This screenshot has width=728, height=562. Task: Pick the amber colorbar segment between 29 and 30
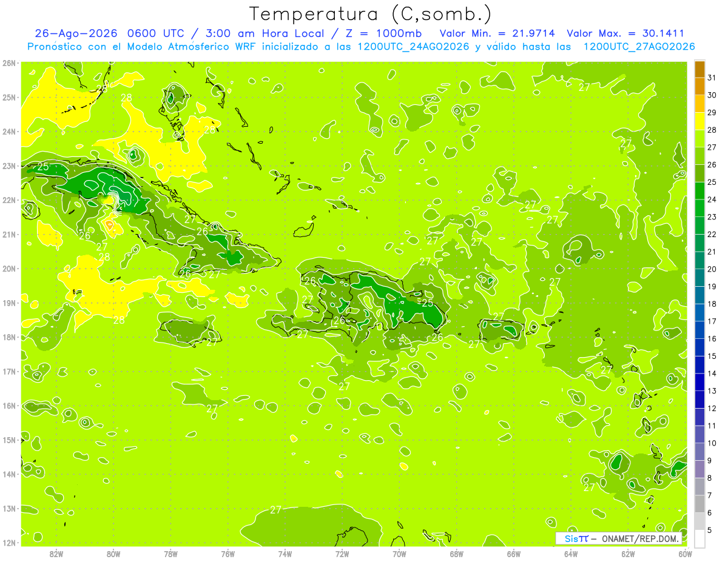click(x=699, y=104)
